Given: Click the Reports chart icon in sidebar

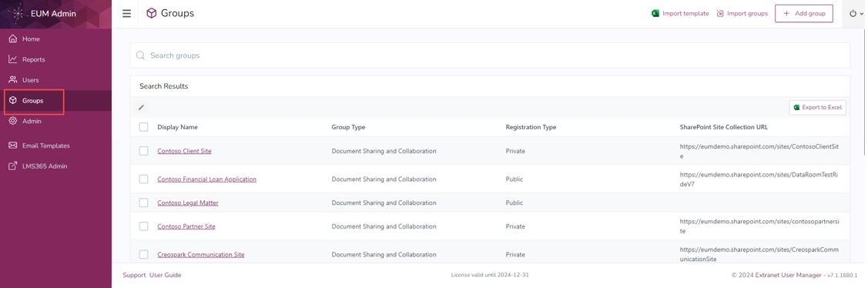Looking at the screenshot, I should point(13,59).
